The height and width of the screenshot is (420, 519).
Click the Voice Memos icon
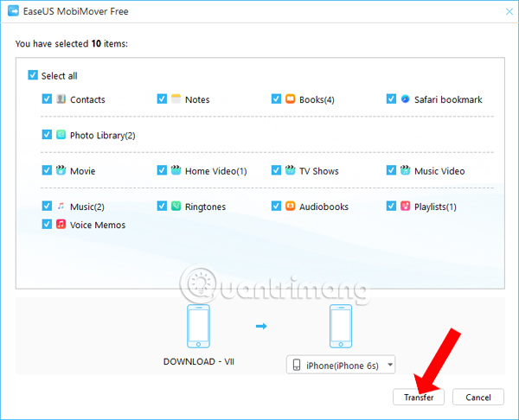pos(61,224)
